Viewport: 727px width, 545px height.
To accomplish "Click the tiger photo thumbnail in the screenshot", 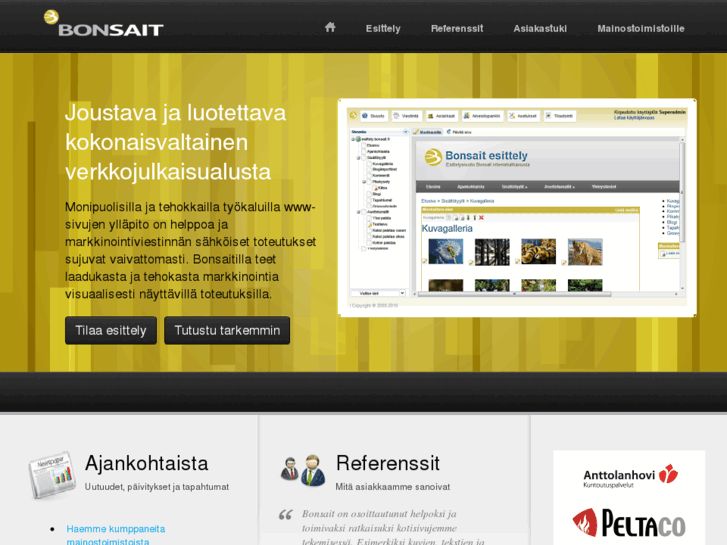I will click(x=538, y=251).
